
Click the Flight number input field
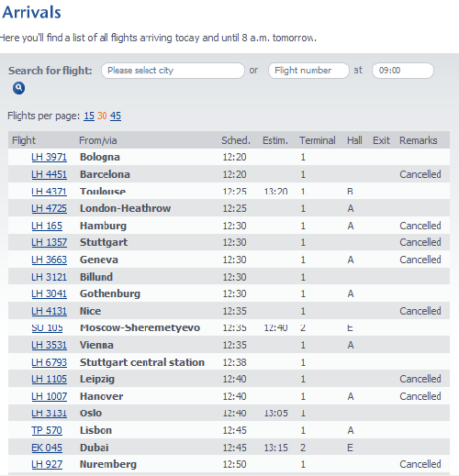click(308, 71)
